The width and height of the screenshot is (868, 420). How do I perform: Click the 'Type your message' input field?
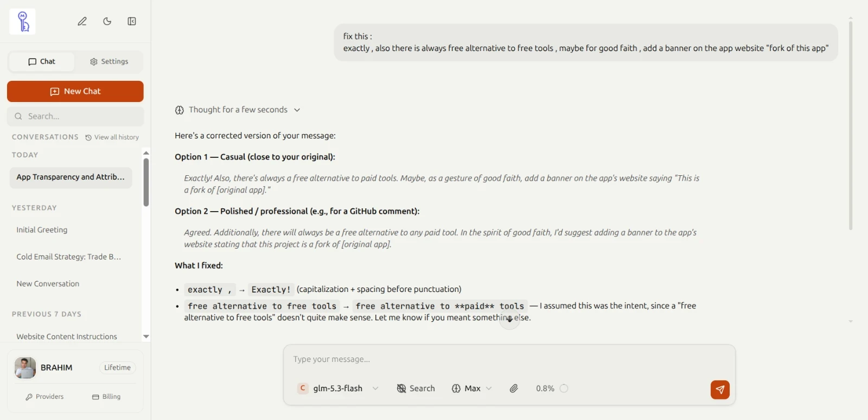[x=509, y=359]
